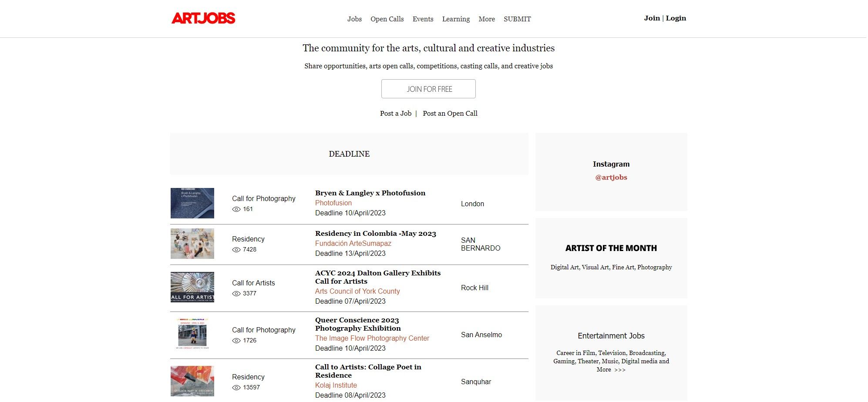The image size is (868, 402).
Task: Click the eye icon beside 3377 views
Action: (236, 294)
